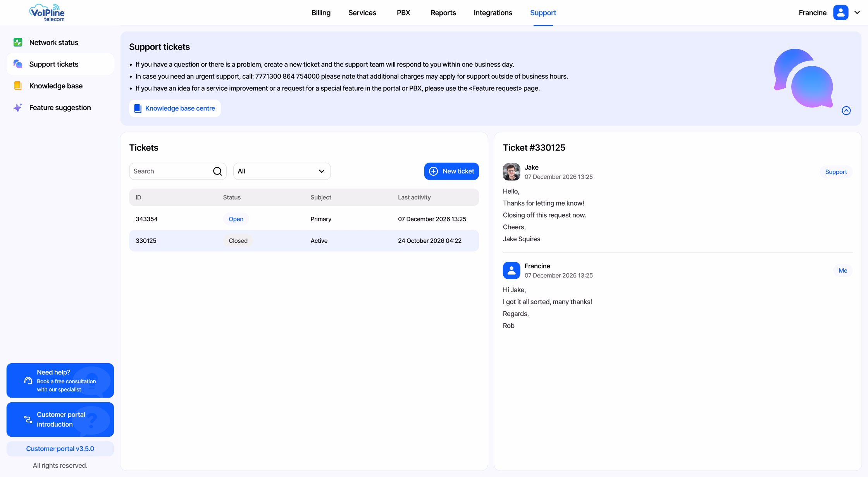
Task: Open the Knowledge base centre link
Action: pos(175,108)
